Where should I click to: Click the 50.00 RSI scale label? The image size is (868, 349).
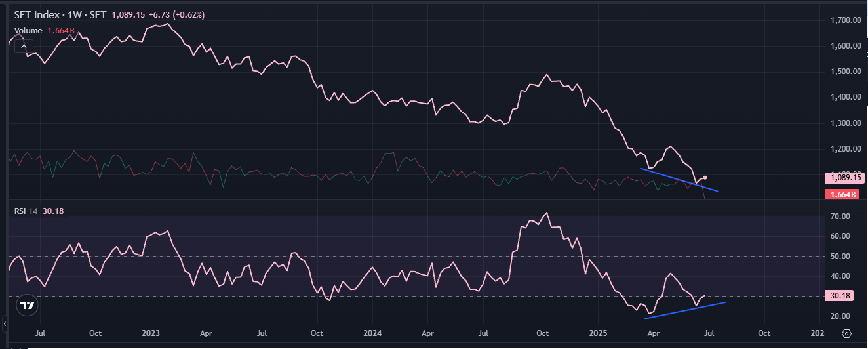pos(840,256)
